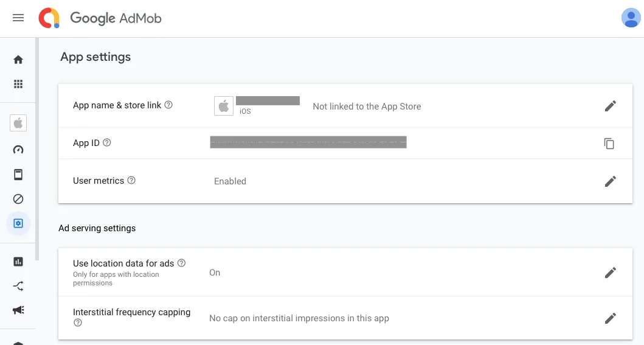Open Blocking controls in sidebar
Viewport: 644px width, 345px height.
click(18, 199)
